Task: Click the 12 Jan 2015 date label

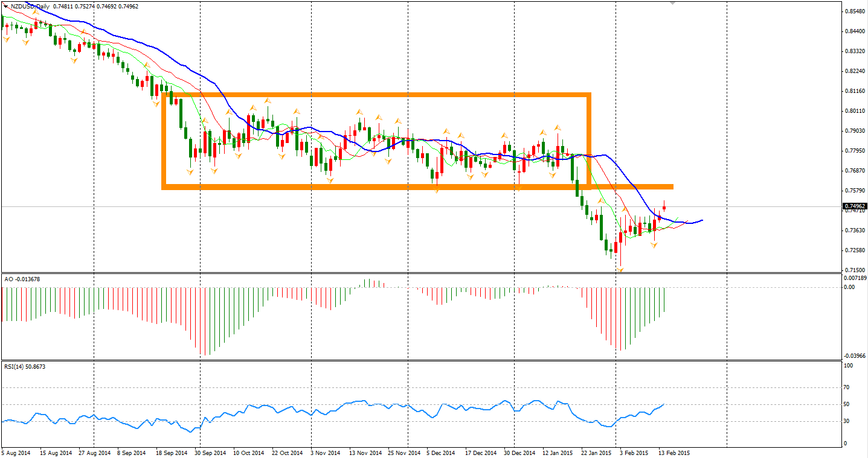Action: point(558,452)
